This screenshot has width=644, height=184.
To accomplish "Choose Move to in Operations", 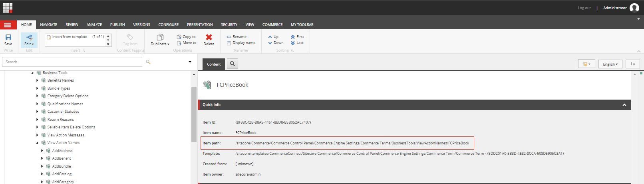I will click(x=187, y=43).
